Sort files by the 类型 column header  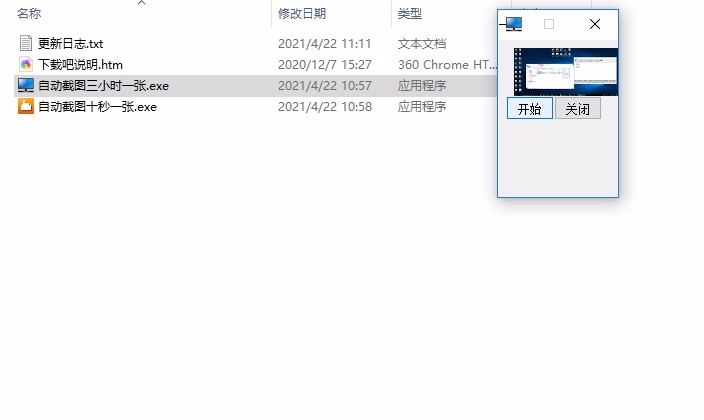point(409,13)
